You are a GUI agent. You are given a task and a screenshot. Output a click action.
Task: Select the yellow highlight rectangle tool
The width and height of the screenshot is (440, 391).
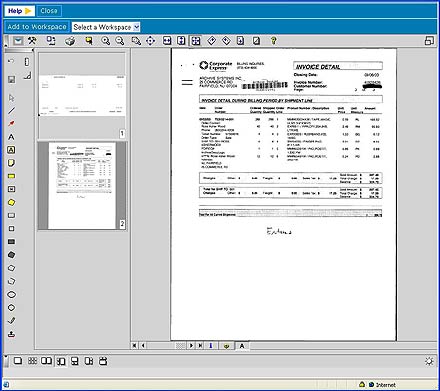point(11,176)
